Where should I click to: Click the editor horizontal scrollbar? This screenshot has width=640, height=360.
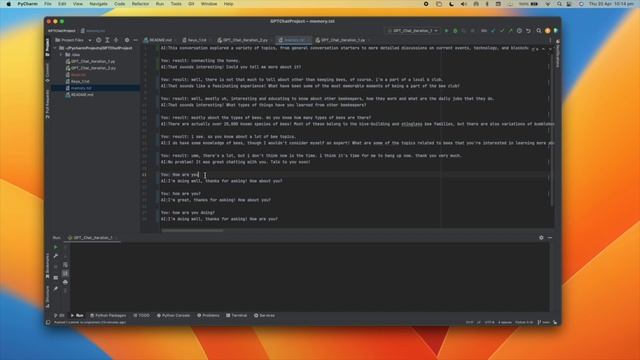click(x=192, y=231)
